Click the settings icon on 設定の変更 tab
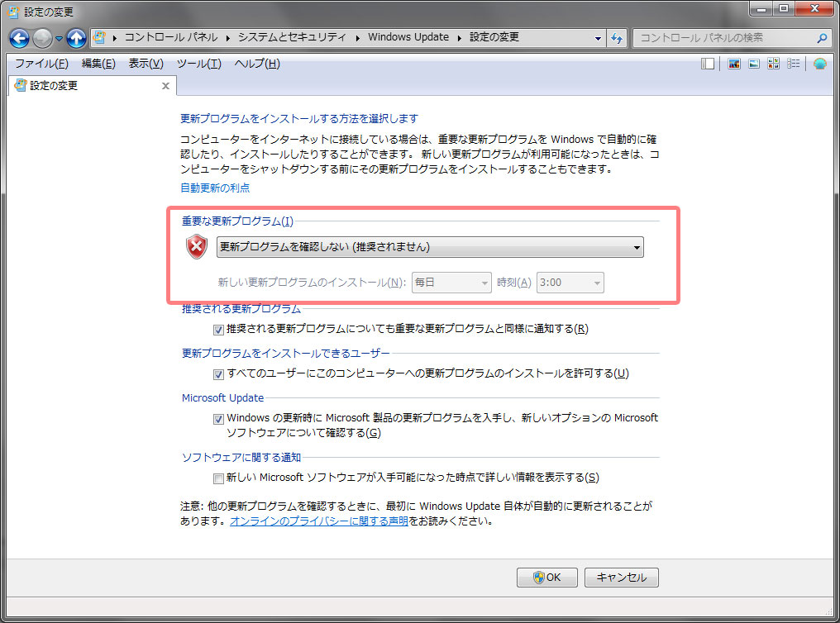840x623 pixels. [21, 85]
